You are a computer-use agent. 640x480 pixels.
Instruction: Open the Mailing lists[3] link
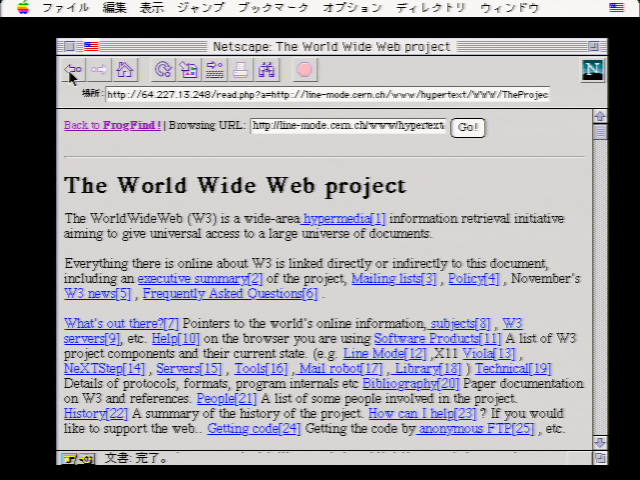(x=394, y=279)
